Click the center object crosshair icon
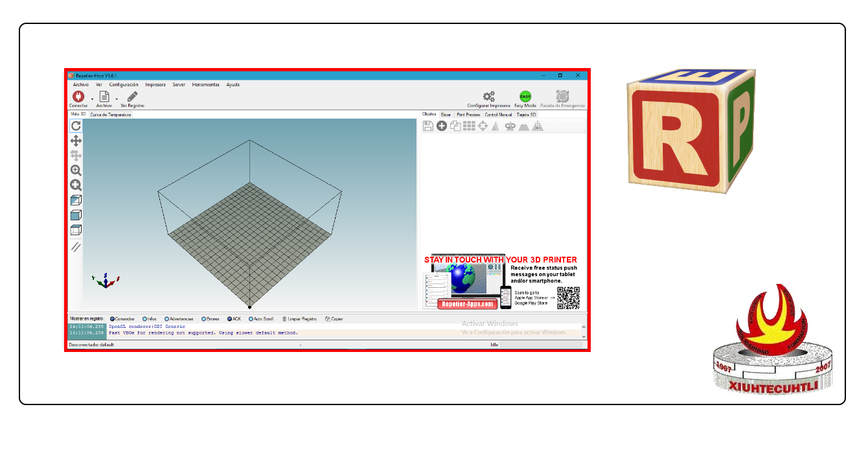Image resolution: width=868 pixels, height=468 pixels. tap(483, 126)
